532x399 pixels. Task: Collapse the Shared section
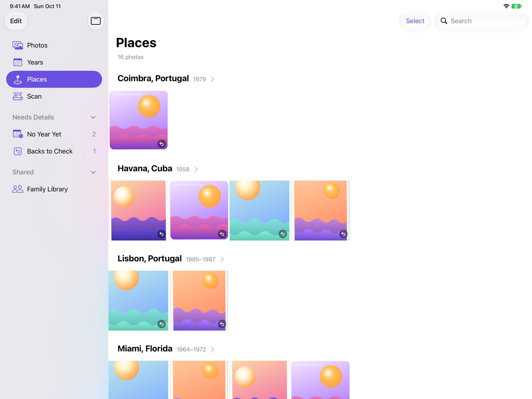tap(93, 172)
